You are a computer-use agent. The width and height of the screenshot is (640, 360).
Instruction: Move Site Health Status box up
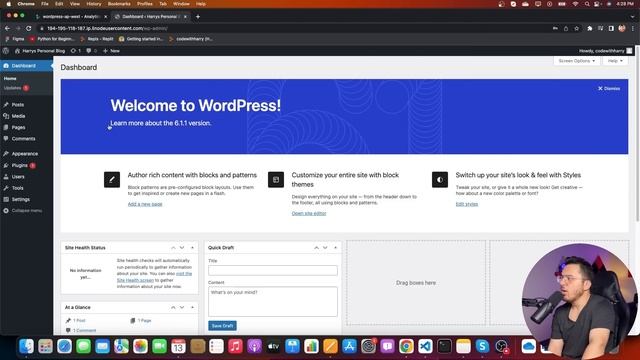(173, 248)
